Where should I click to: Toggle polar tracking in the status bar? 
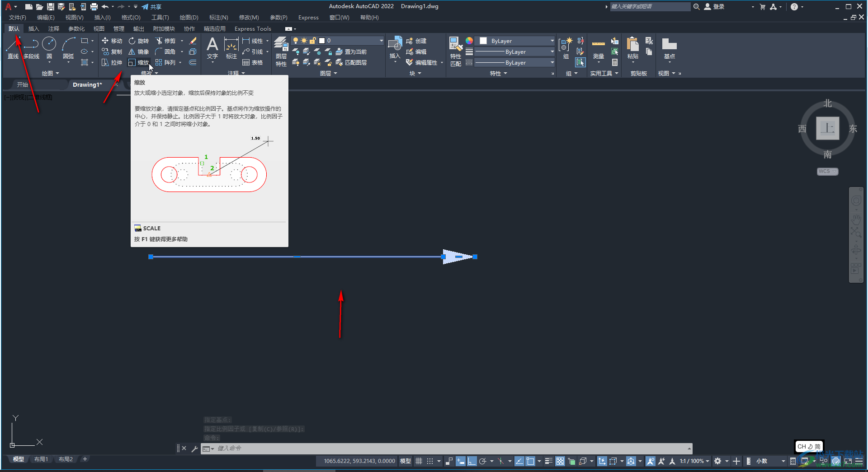(483, 461)
